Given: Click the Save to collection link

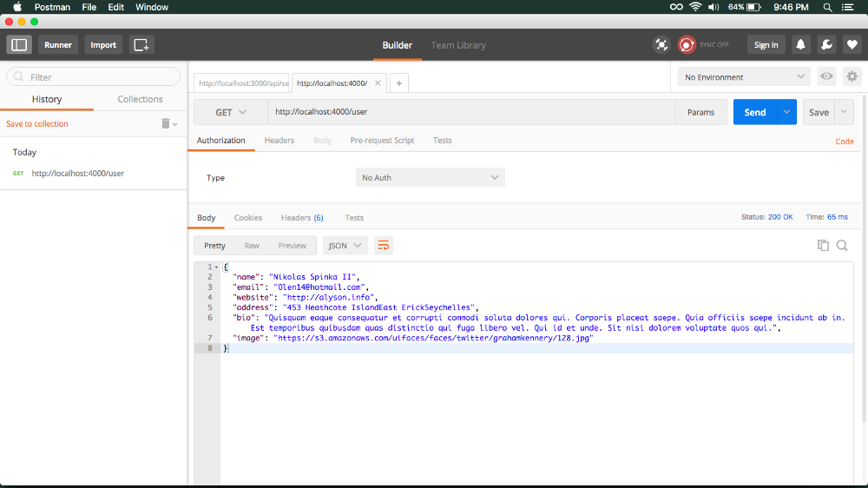Looking at the screenshot, I should (37, 123).
